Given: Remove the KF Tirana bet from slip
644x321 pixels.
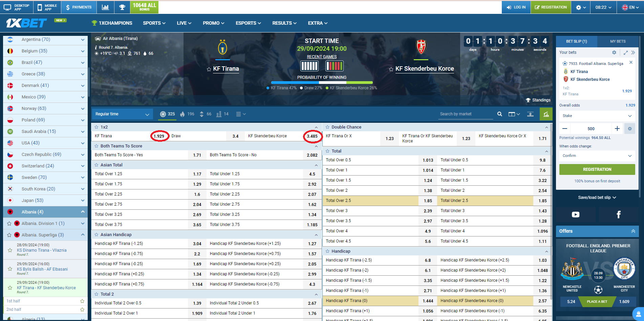Looking at the screenshot, I should point(631,62).
